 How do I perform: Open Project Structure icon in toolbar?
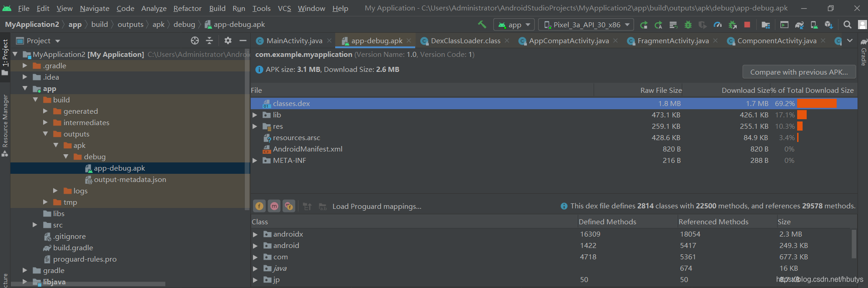point(766,25)
